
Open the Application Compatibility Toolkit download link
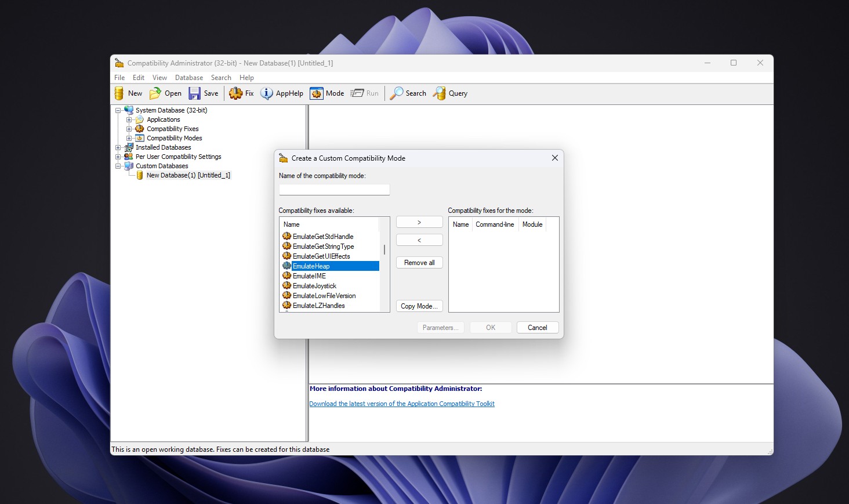pyautogui.click(x=402, y=404)
